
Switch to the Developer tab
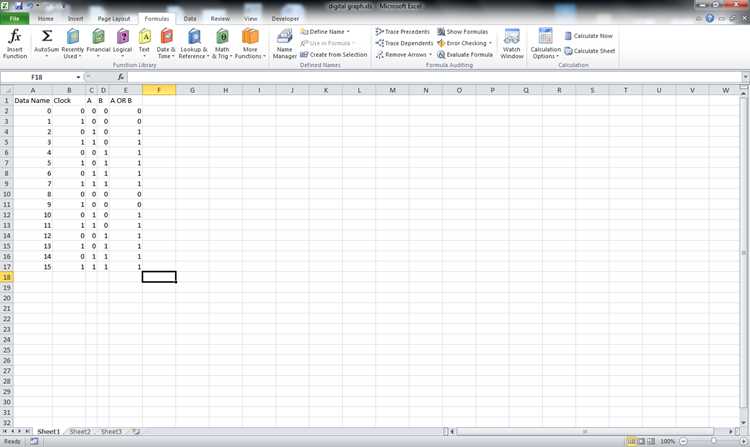(285, 18)
